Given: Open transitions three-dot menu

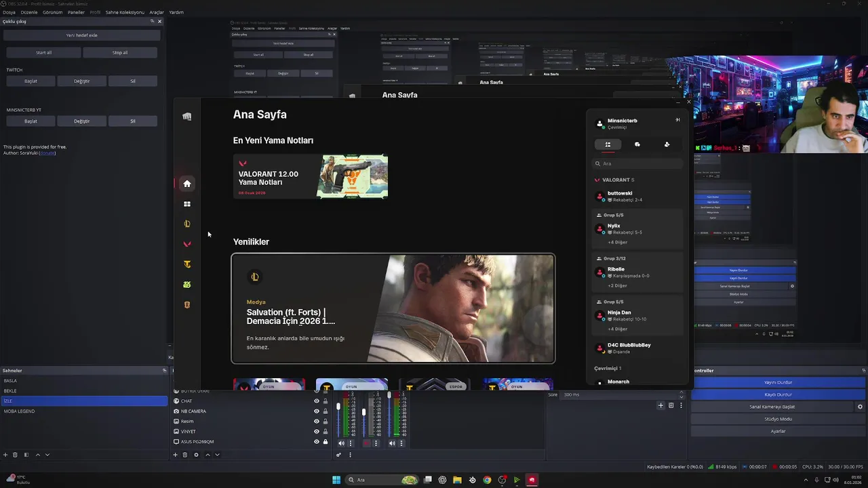Looking at the screenshot, I should pyautogui.click(x=681, y=405).
